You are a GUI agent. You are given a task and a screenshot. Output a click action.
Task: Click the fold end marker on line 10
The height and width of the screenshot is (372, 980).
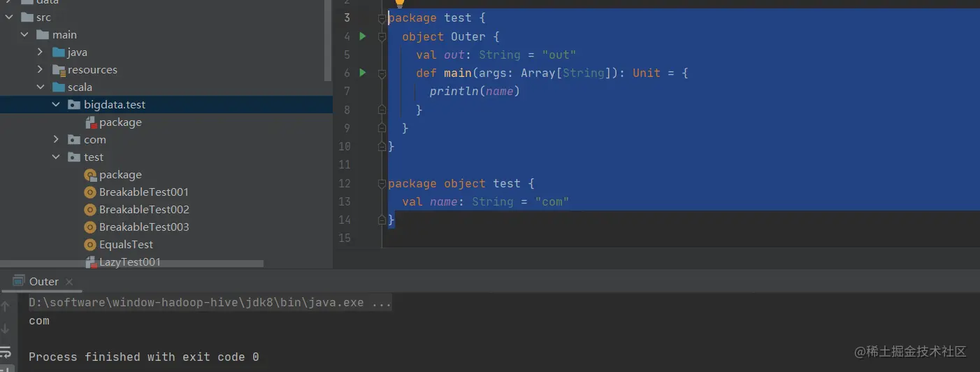[x=382, y=146]
